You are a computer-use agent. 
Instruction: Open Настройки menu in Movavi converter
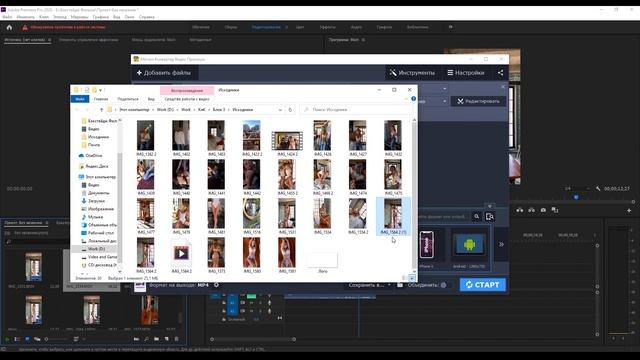466,73
